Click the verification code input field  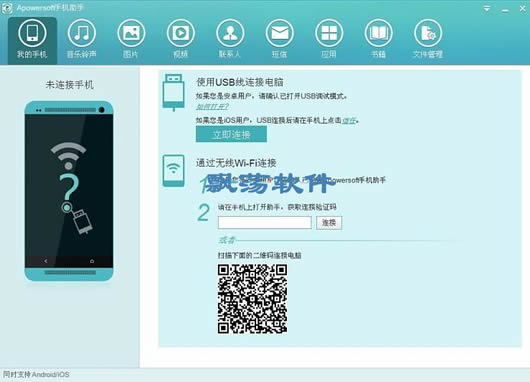pos(265,223)
